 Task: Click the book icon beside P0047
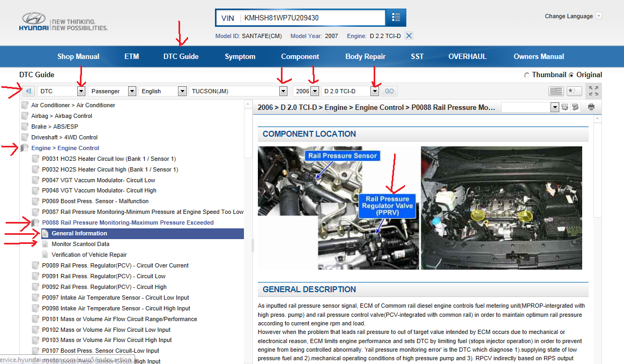[35, 180]
